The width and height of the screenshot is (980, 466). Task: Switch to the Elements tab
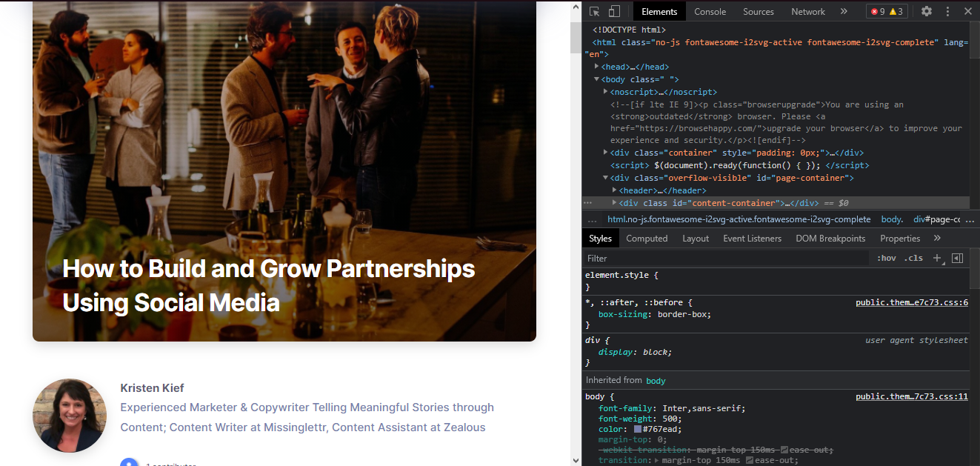point(659,11)
